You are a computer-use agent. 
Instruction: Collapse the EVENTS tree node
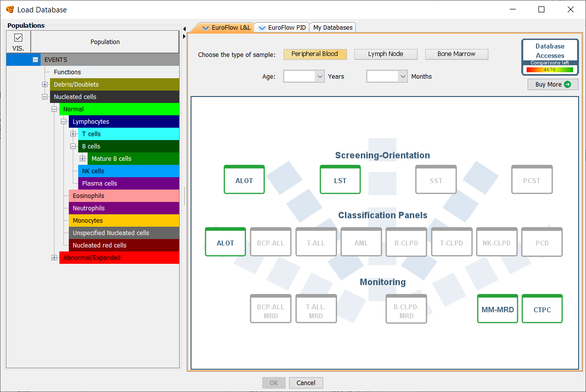[x=35, y=59]
